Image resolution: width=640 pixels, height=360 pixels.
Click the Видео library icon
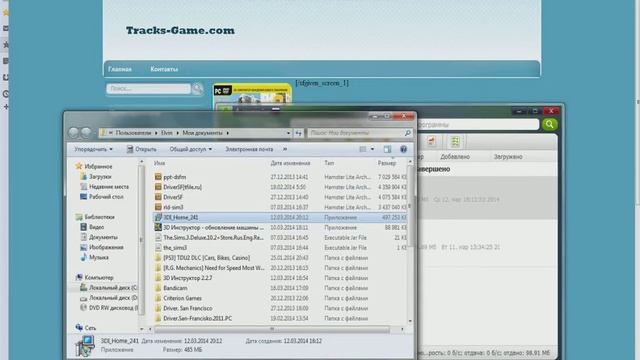(x=84, y=227)
